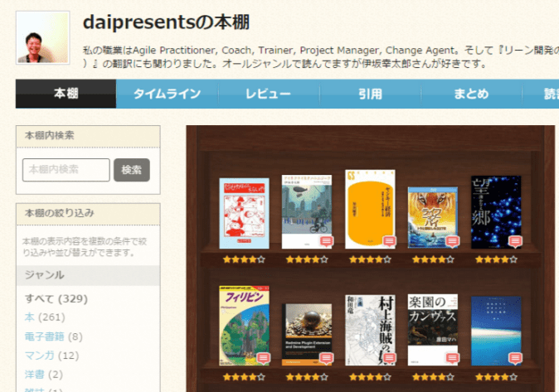
Task: Click review bubble on the yellow book
Action: 389,241
